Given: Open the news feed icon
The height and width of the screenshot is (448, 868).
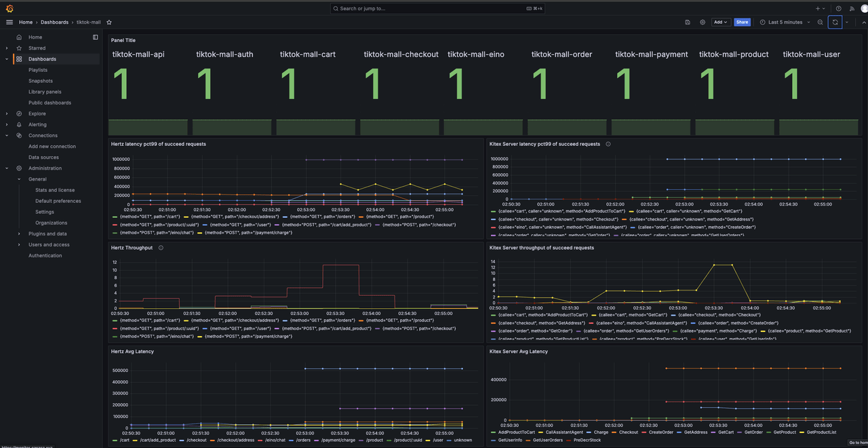Looking at the screenshot, I should point(852,8).
